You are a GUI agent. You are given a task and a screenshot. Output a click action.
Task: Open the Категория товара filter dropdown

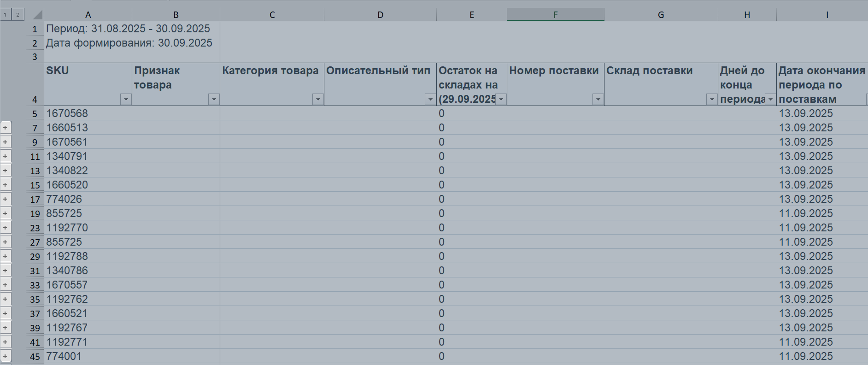[317, 100]
